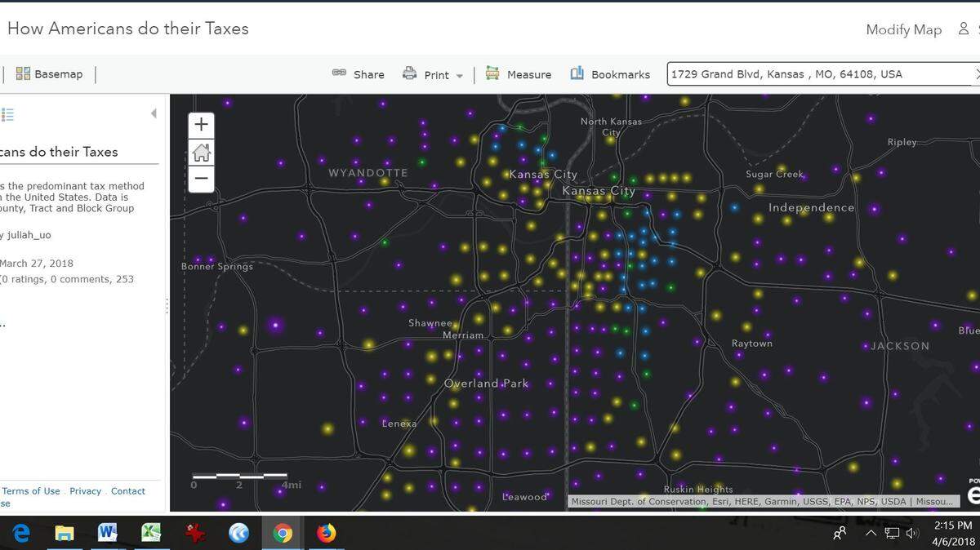Open the user account icon
The image size is (980, 550).
(964, 29)
